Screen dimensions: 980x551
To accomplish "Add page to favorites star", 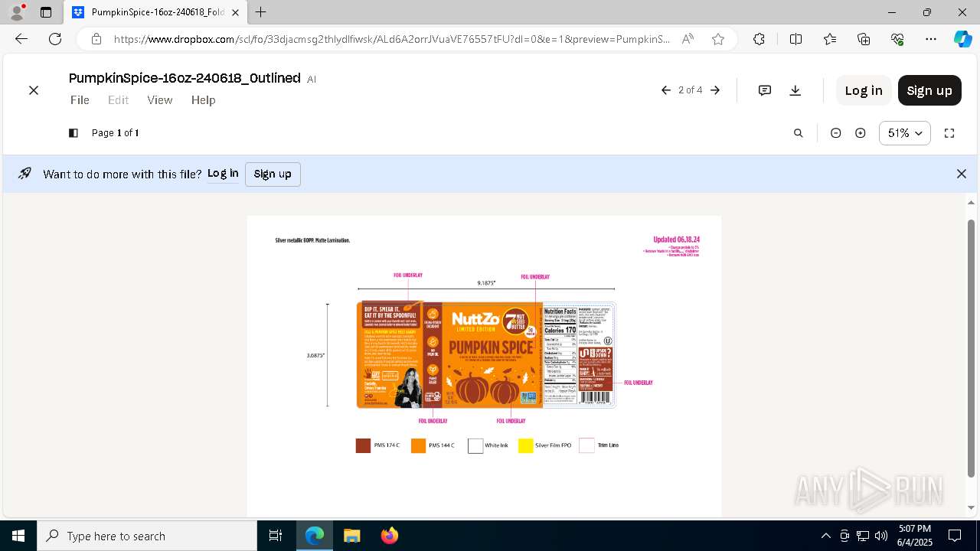I will (x=718, y=39).
